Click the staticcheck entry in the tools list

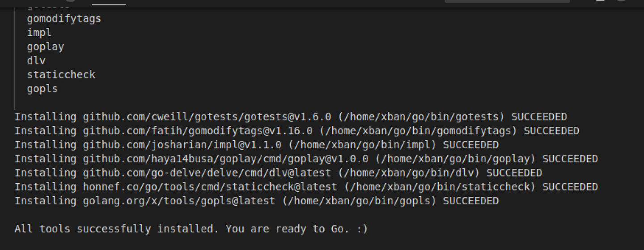[61, 74]
